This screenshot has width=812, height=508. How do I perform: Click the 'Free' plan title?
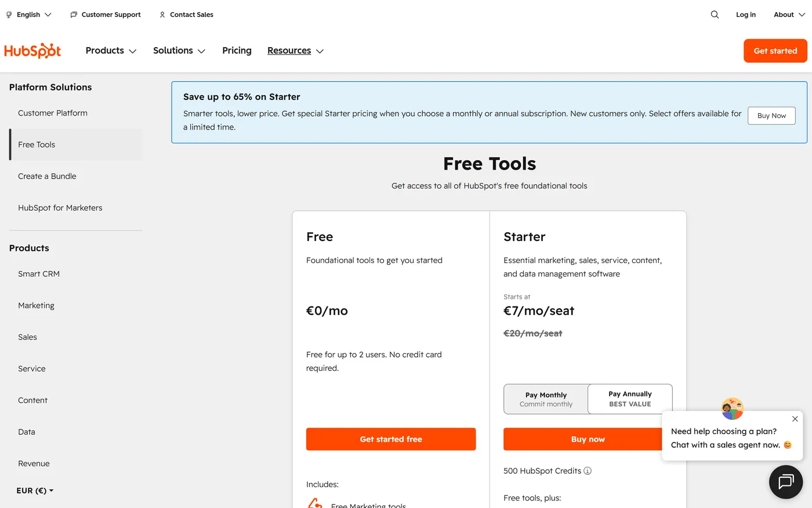point(320,237)
